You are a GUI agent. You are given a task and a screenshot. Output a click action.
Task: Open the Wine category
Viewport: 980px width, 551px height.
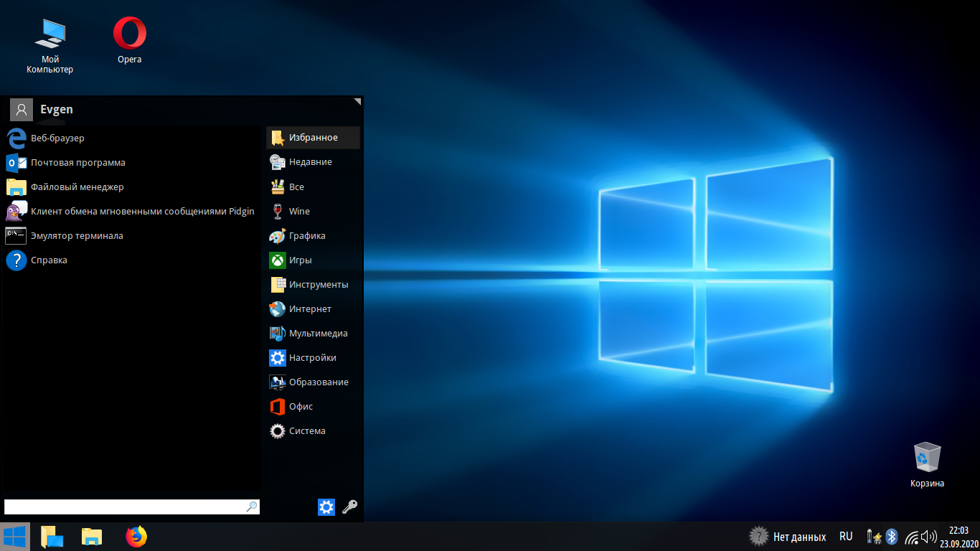tap(299, 211)
